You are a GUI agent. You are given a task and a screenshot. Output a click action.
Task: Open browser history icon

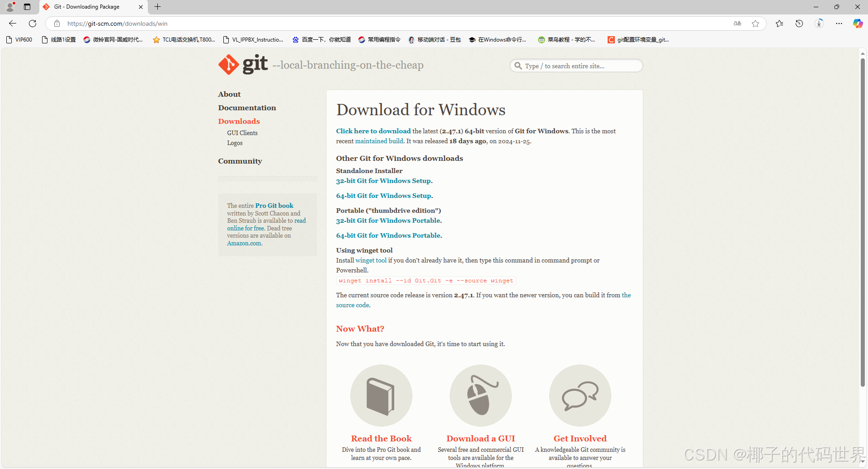[799, 23]
